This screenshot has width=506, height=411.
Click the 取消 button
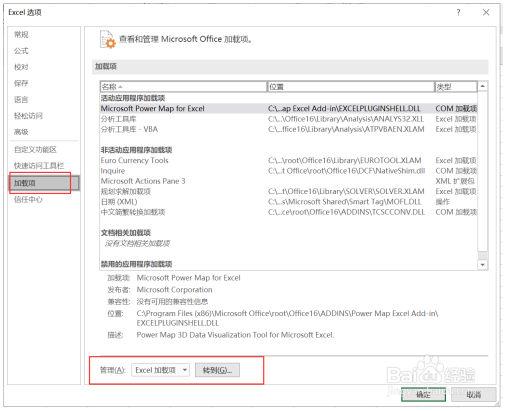pos(474,395)
